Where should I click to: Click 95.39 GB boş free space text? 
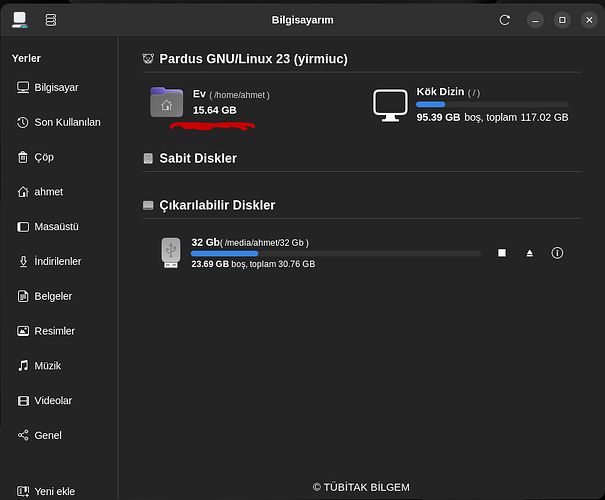point(449,117)
